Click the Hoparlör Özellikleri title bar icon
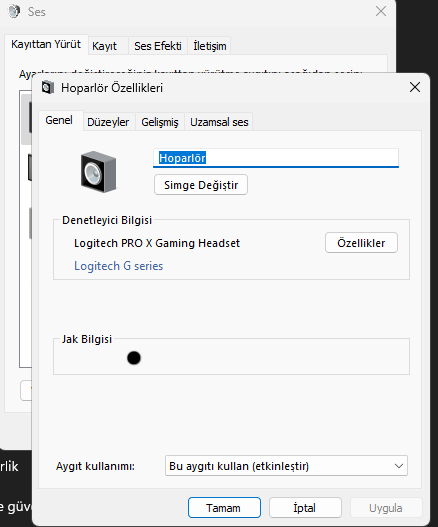This screenshot has width=438, height=527. coord(47,88)
